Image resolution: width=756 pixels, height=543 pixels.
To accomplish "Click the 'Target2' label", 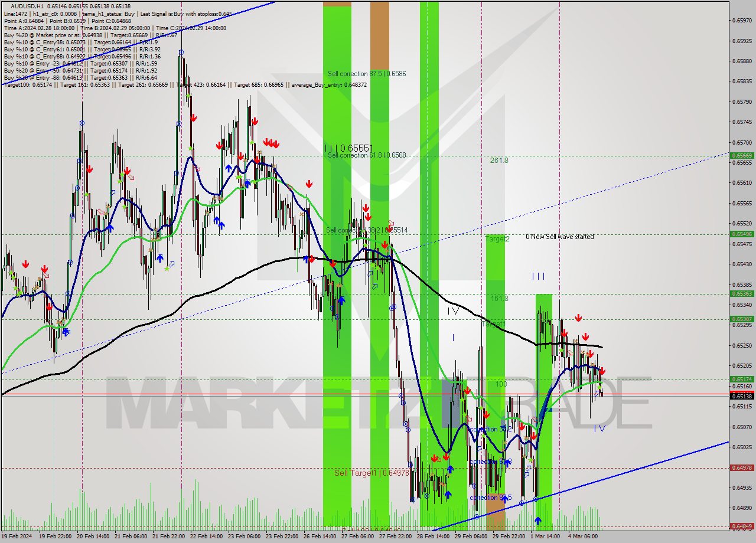I will point(497,239).
